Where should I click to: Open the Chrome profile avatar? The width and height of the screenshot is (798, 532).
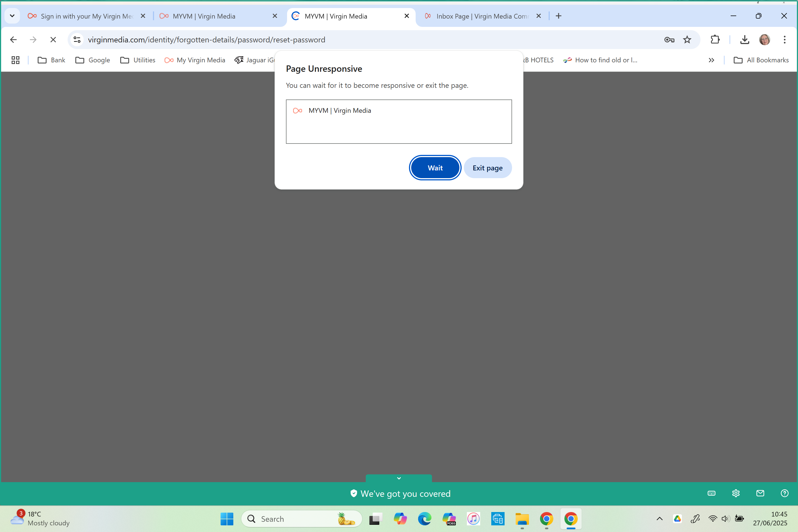click(x=765, y=39)
